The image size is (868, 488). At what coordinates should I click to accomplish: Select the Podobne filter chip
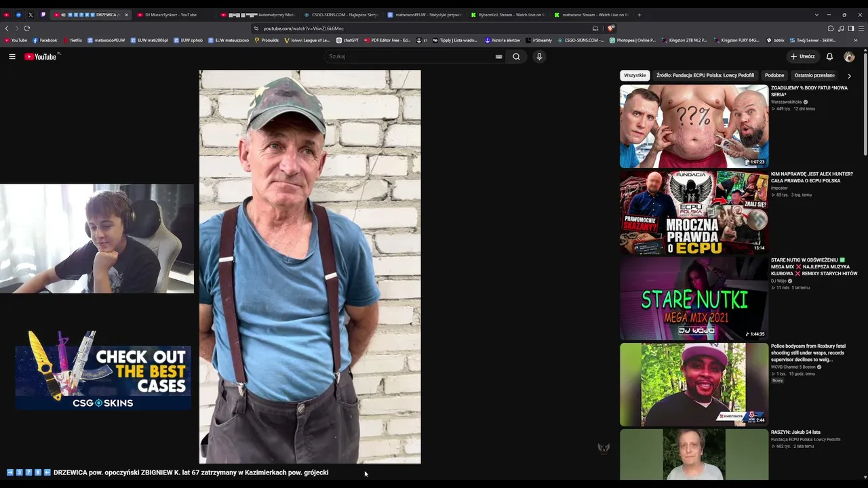774,75
